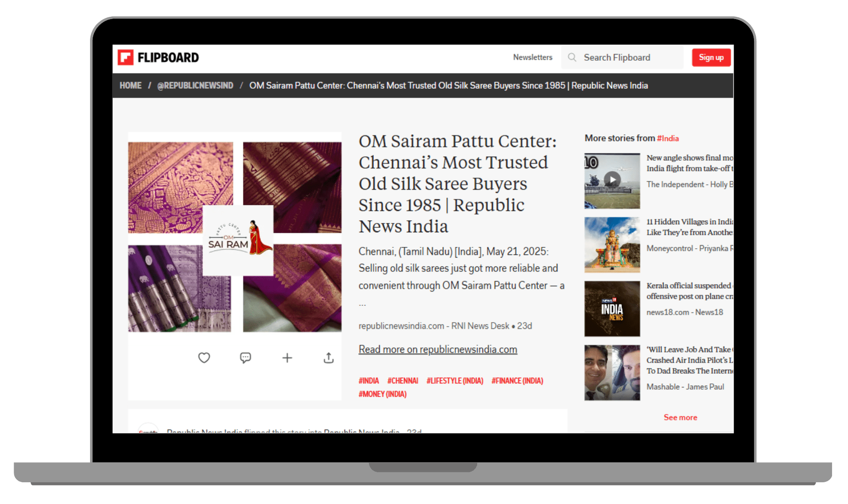848x504 pixels.
Task: Click See more under More stories
Action: click(x=680, y=417)
